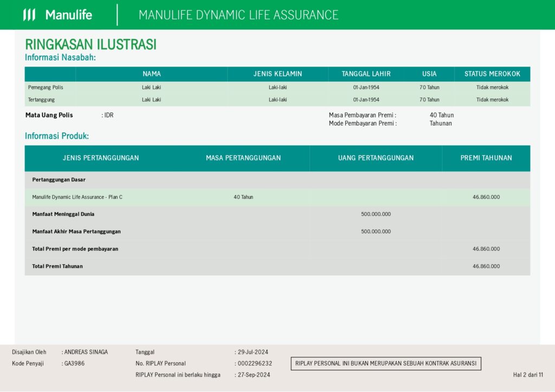The image size is (555, 392).
Task: Click the Disajikan Oleh label
Action: click(29, 352)
